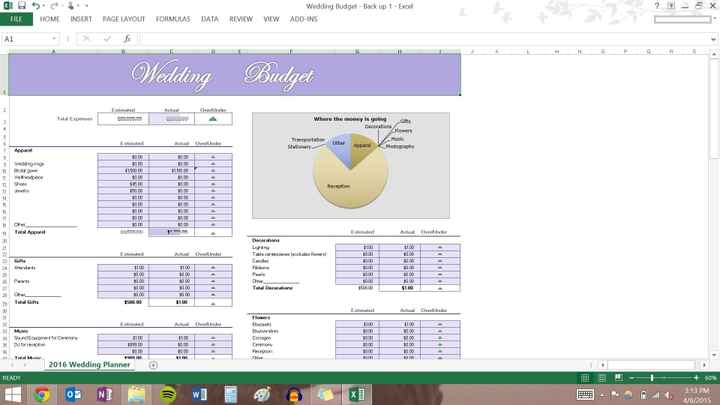
Task: Click the Cancel X icon in the formula bar
Action: (x=86, y=39)
